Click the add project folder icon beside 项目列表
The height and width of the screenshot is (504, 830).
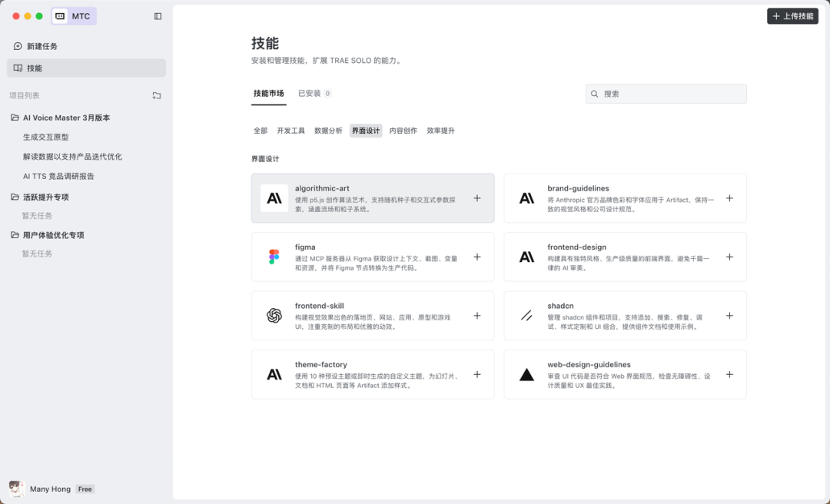157,95
